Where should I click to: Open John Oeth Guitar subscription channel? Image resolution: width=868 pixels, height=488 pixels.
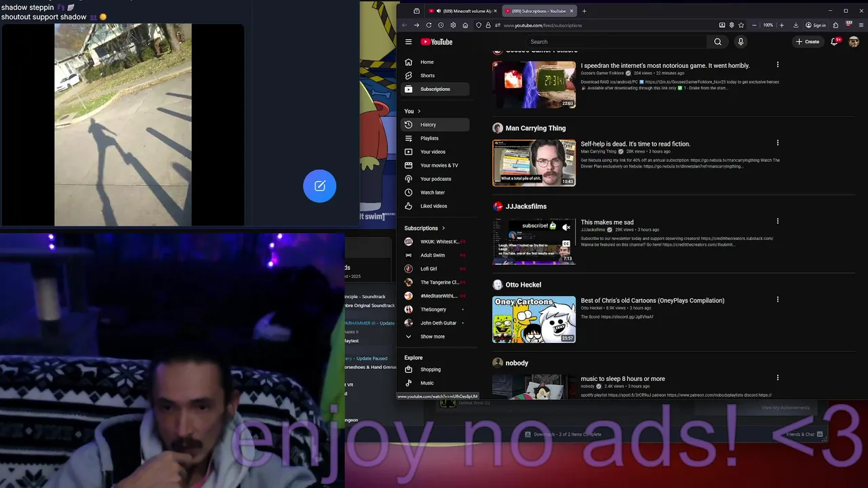pyautogui.click(x=435, y=323)
